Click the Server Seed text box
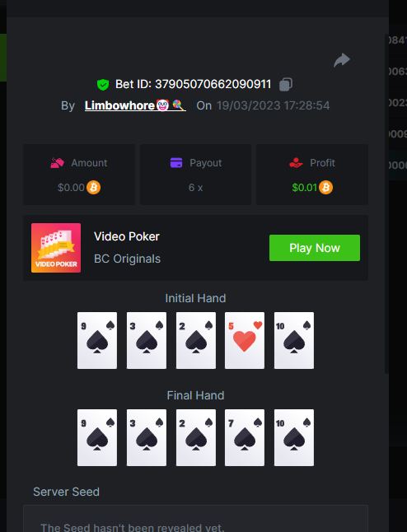Image resolution: width=407 pixels, height=532 pixels. tap(195, 519)
